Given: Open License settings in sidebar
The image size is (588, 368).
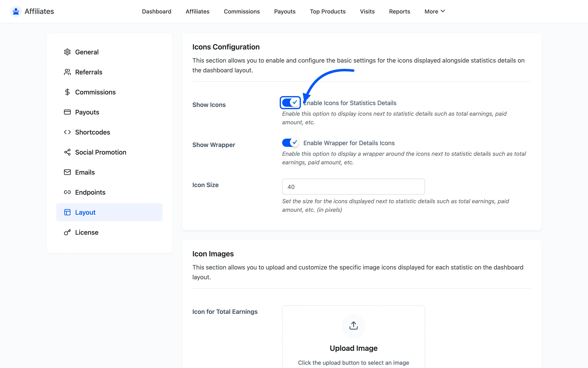Looking at the screenshot, I should 109,232.
